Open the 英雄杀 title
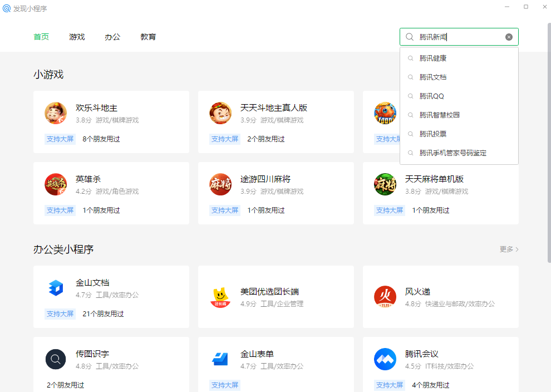This screenshot has width=551, height=392. (88, 179)
